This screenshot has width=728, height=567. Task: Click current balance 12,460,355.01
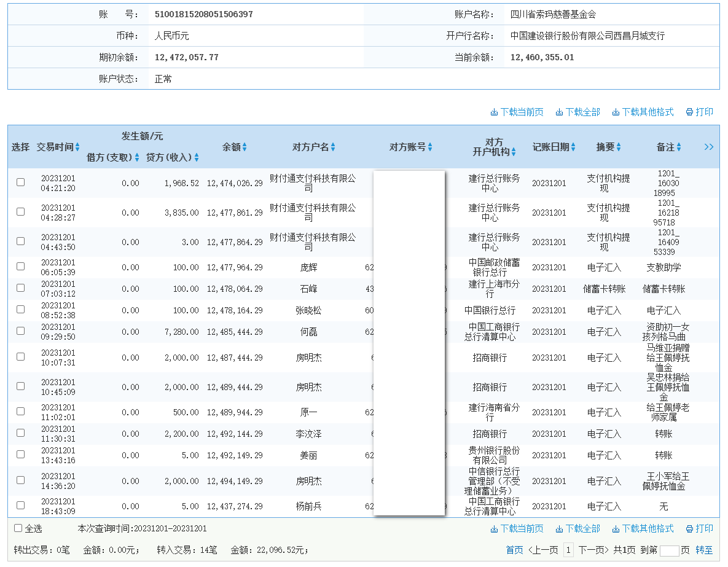pos(542,58)
